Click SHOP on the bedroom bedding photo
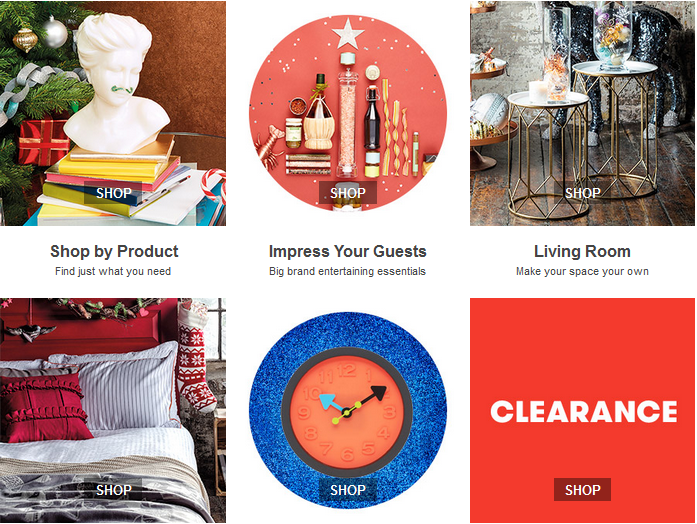 click(113, 490)
